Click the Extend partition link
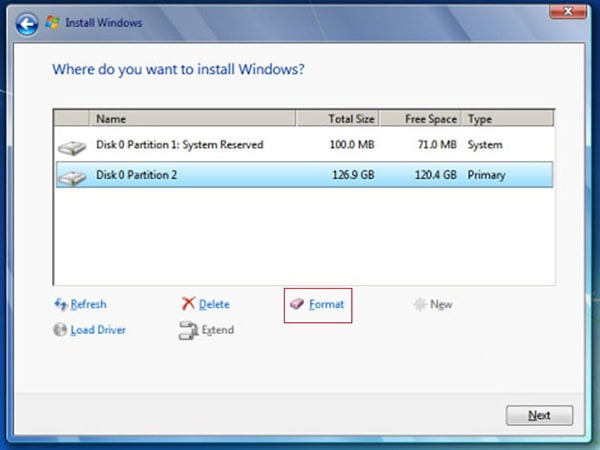The width and height of the screenshot is (600, 450). coord(218,330)
